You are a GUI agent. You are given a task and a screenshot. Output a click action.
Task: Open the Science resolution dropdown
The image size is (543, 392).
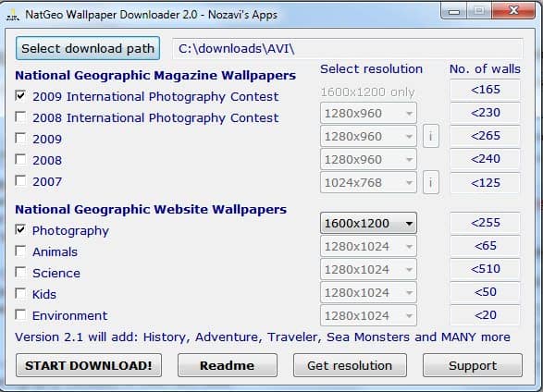click(x=368, y=270)
